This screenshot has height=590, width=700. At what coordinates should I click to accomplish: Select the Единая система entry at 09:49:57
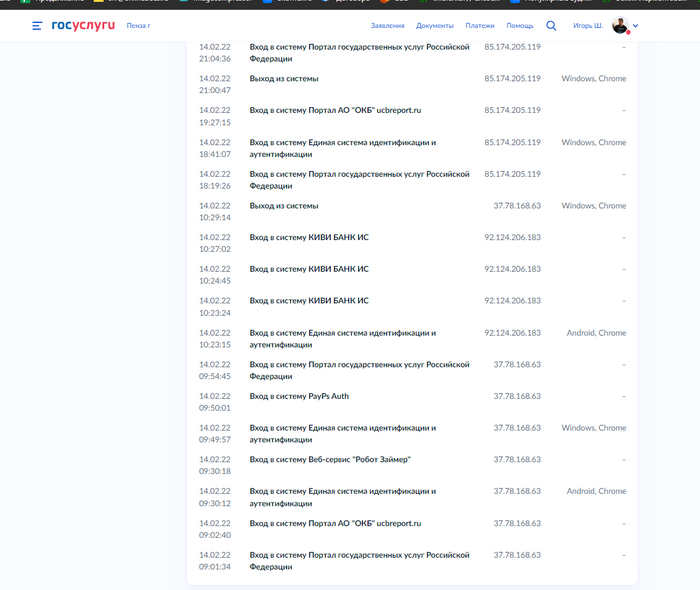[x=342, y=434]
